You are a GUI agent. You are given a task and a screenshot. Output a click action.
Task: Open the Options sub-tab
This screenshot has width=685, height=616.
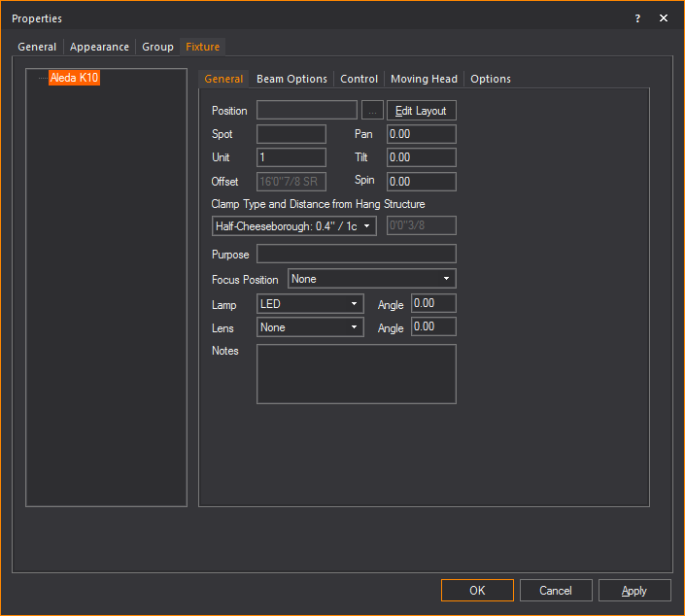click(491, 79)
